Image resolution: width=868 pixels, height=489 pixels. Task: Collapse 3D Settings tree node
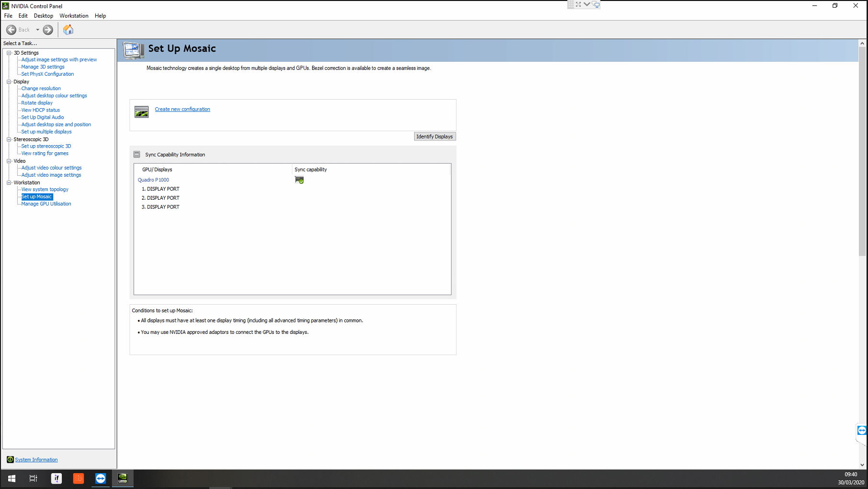(9, 53)
